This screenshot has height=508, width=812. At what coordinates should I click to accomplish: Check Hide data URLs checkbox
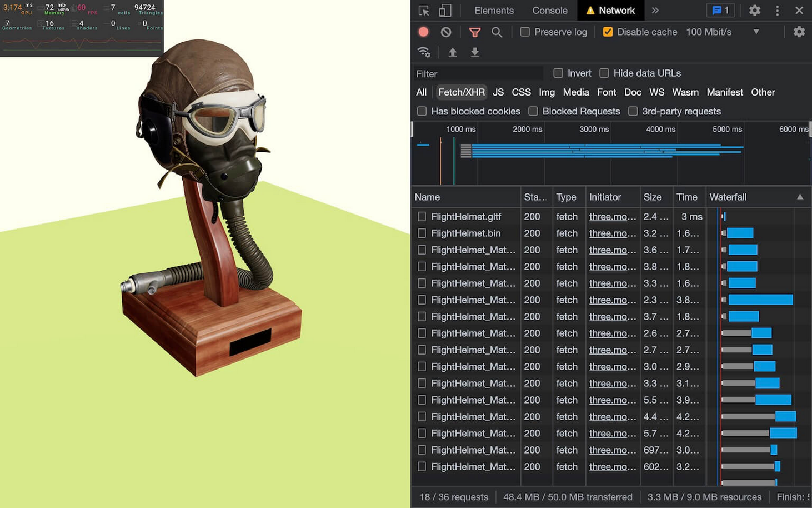[604, 73]
